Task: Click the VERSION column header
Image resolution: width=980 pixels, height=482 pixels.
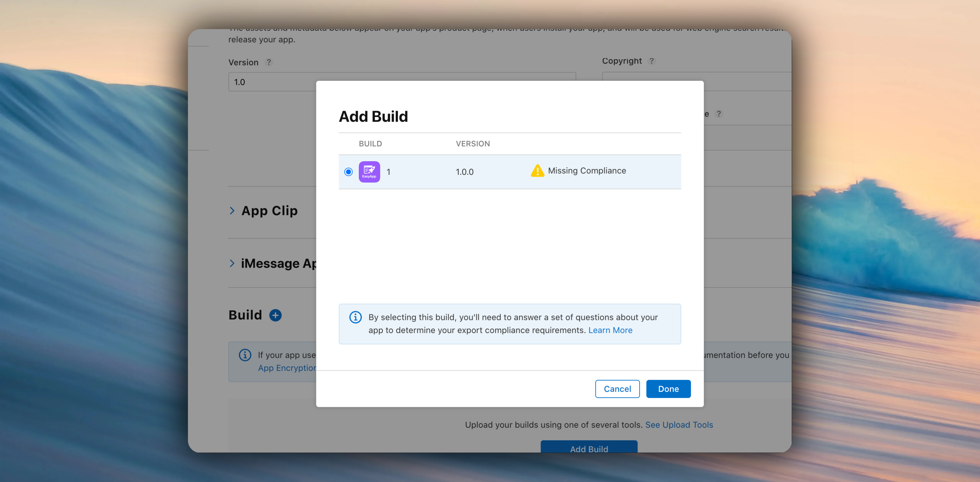Action: point(473,143)
